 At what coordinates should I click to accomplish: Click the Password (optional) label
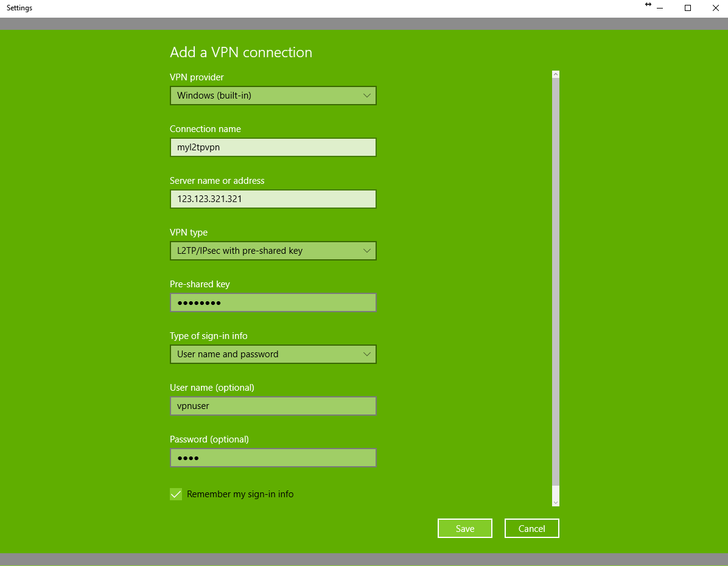[209, 439]
